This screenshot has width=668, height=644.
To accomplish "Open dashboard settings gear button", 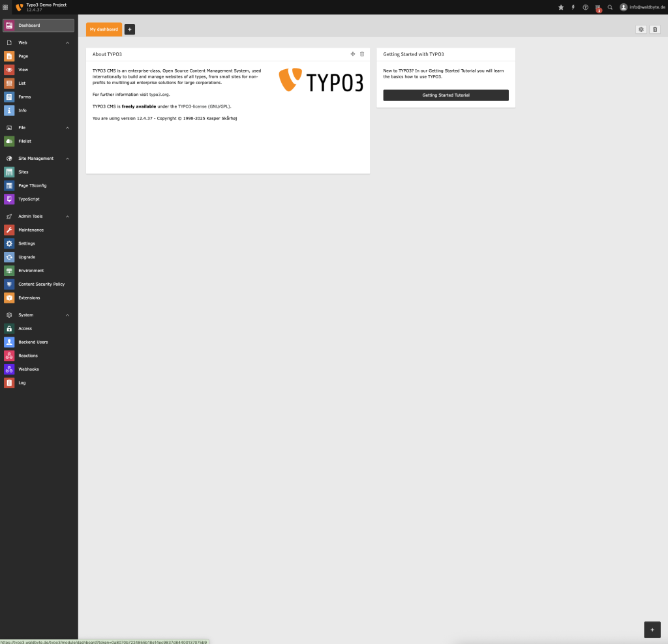I will click(641, 29).
